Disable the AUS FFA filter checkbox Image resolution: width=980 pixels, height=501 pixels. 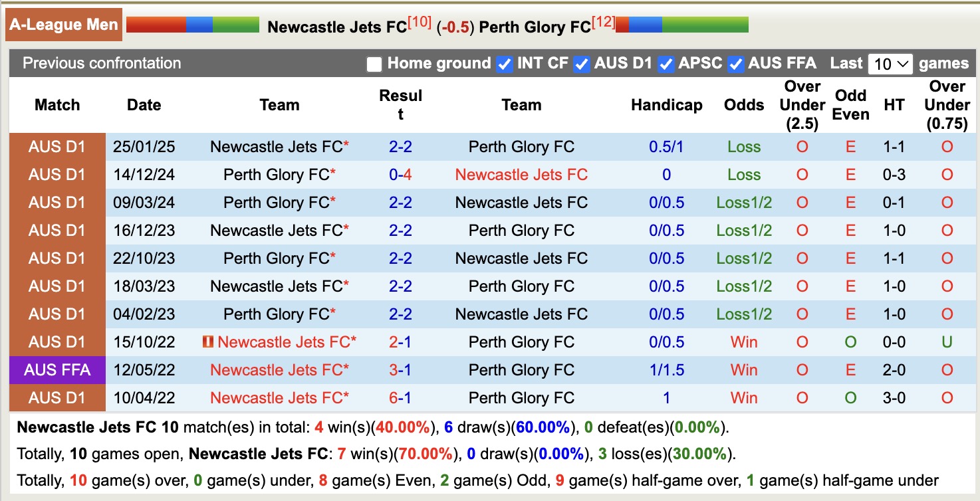(x=735, y=64)
